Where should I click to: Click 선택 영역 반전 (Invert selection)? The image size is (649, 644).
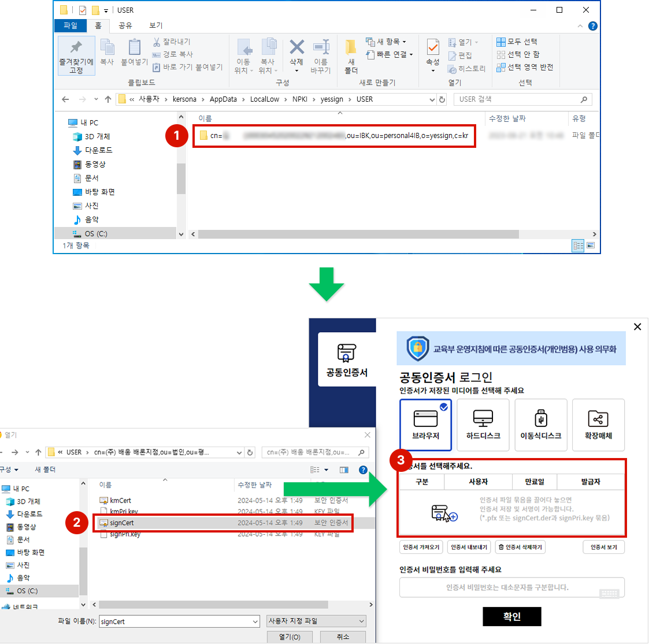coord(525,67)
